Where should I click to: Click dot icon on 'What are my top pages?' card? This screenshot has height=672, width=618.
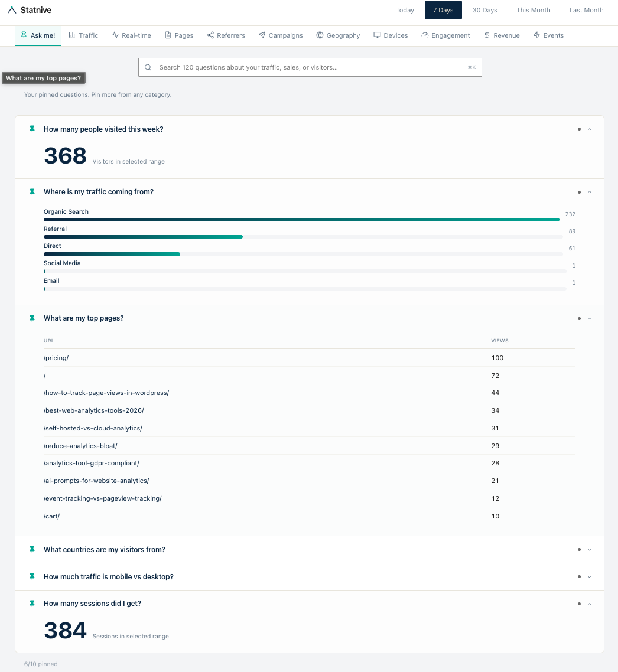click(x=579, y=318)
